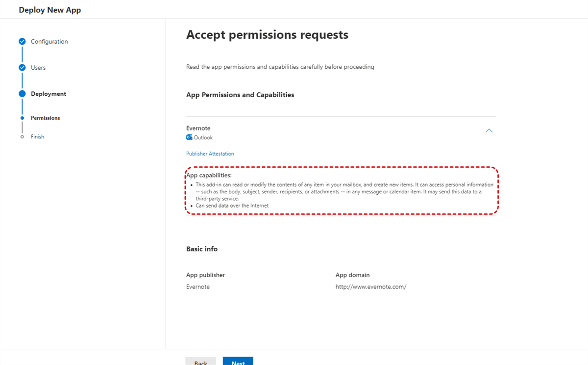Click the Deploy New App title

pyautogui.click(x=50, y=10)
